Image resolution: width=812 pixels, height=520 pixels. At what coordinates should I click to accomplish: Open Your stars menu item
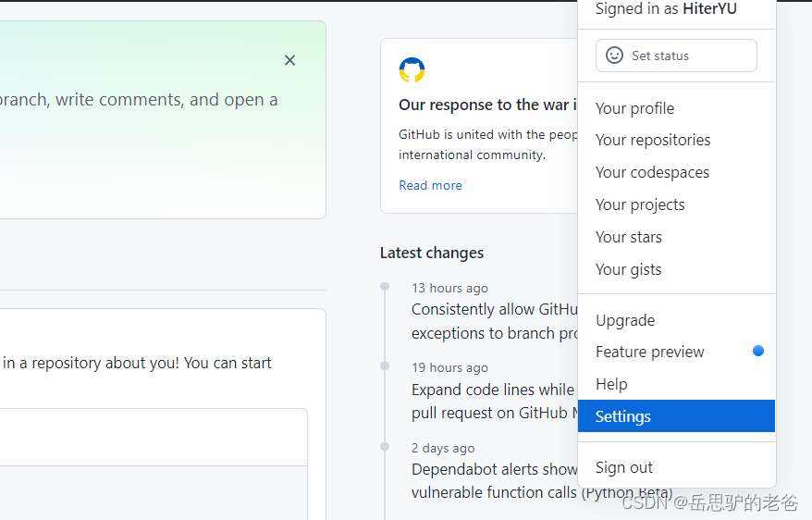click(x=676, y=237)
